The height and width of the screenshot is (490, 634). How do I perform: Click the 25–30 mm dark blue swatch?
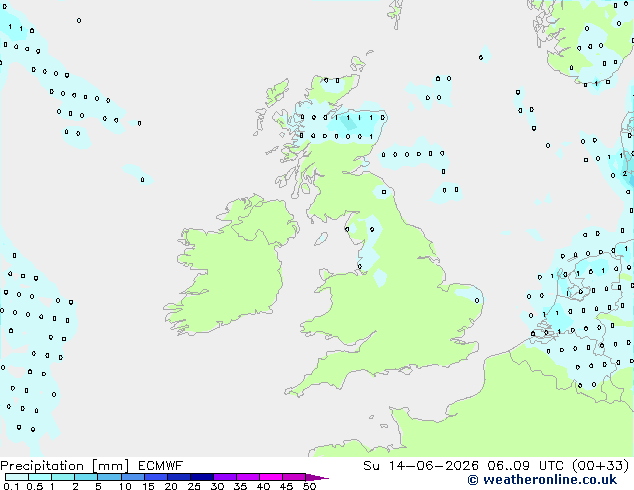pos(202,477)
